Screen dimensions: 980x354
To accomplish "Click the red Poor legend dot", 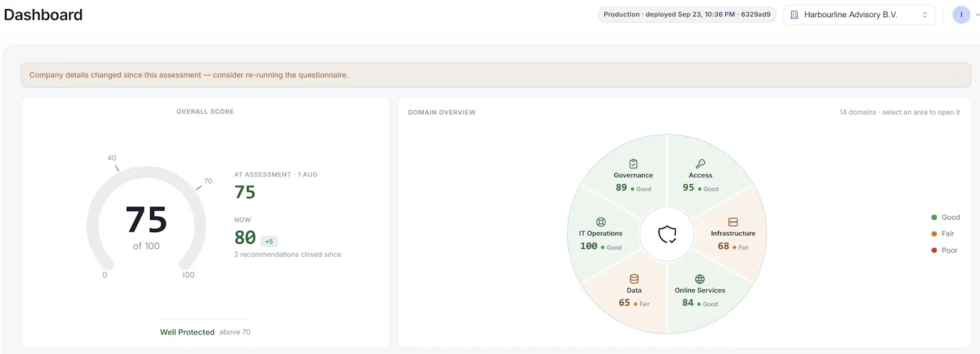I will click(x=934, y=250).
